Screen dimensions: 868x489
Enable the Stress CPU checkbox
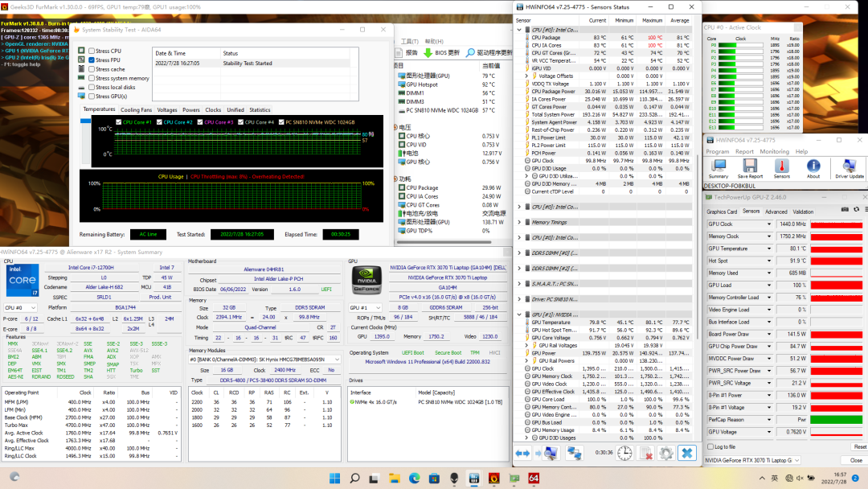pyautogui.click(x=92, y=51)
